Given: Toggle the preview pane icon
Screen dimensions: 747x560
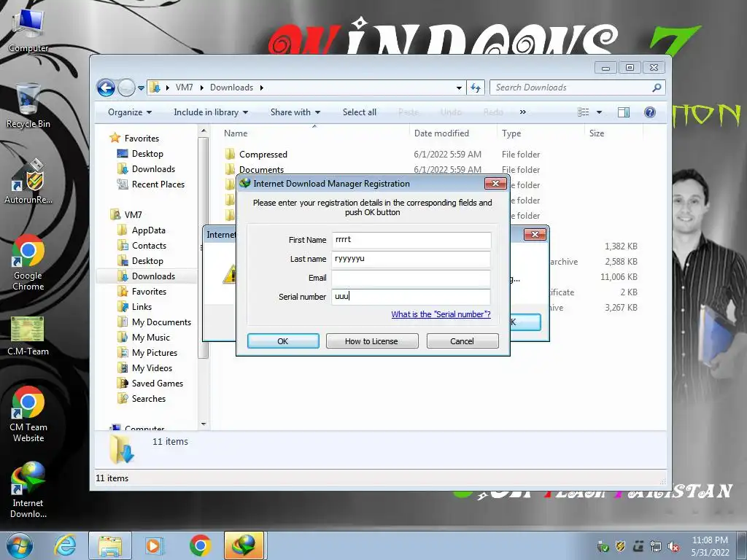Looking at the screenshot, I should click(x=624, y=112).
